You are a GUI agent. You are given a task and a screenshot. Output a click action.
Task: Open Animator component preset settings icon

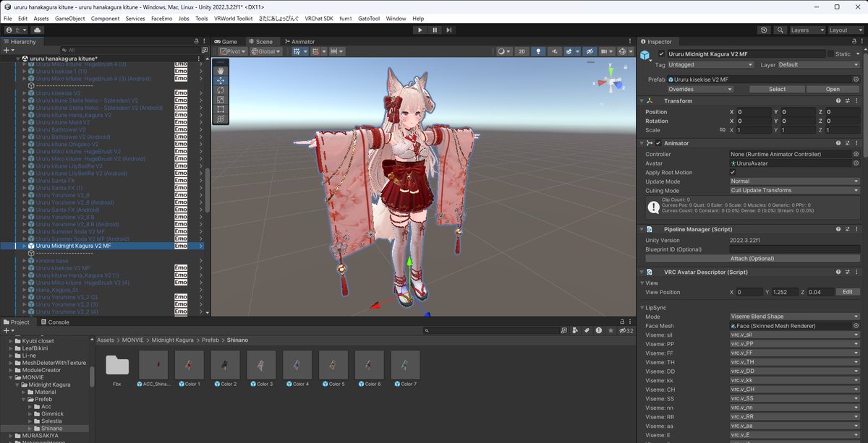[848, 143]
